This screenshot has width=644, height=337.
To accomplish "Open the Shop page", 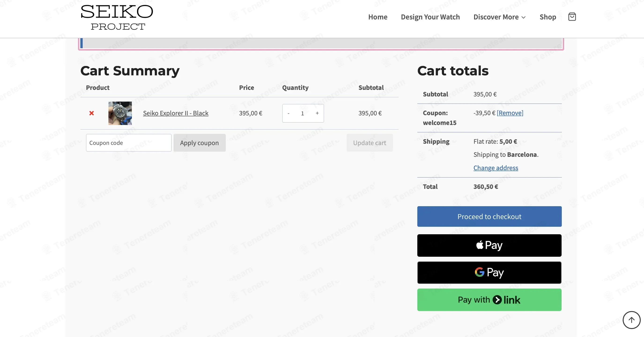I will [548, 17].
